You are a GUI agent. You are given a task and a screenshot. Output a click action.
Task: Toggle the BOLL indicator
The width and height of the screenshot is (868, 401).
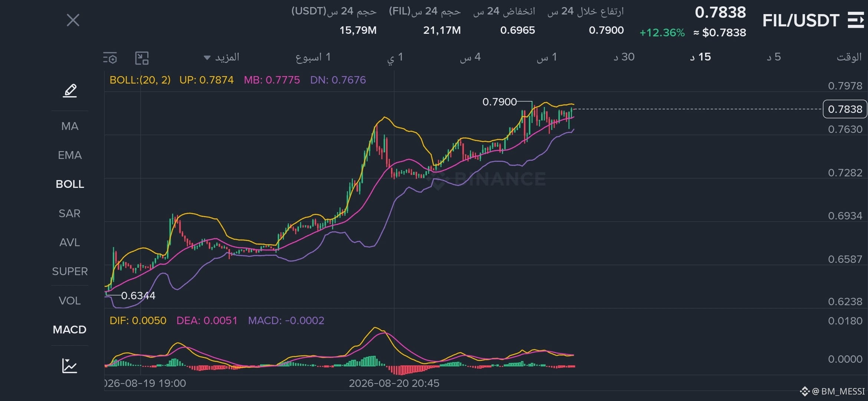coord(70,184)
